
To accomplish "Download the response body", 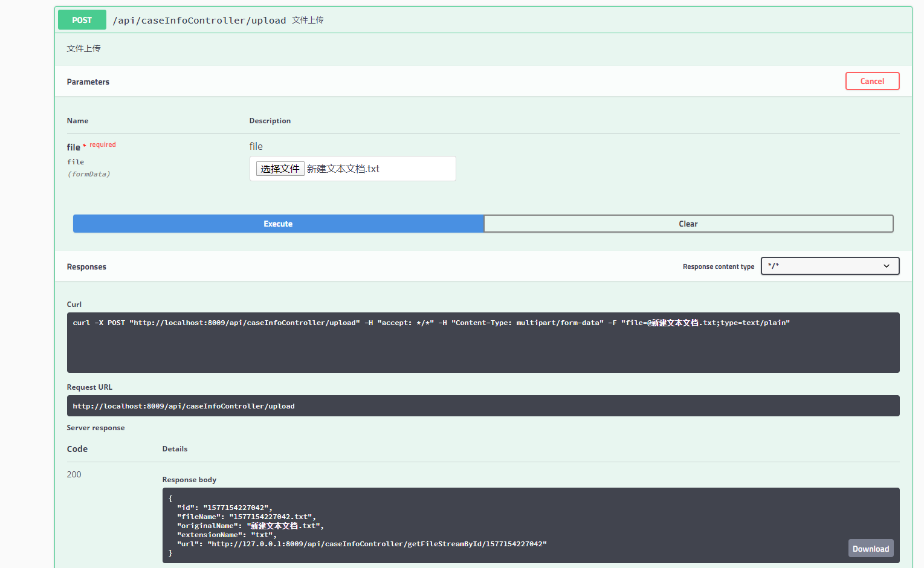I will (871, 549).
